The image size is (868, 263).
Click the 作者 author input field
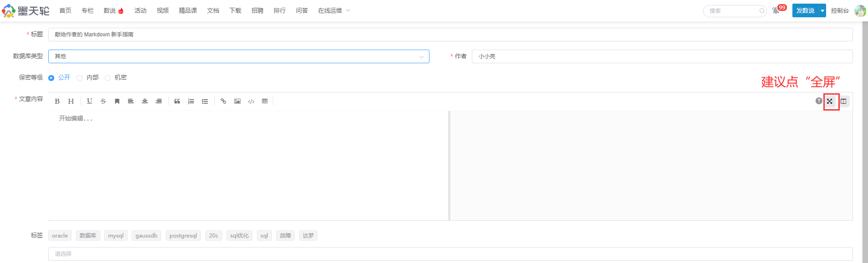point(662,56)
